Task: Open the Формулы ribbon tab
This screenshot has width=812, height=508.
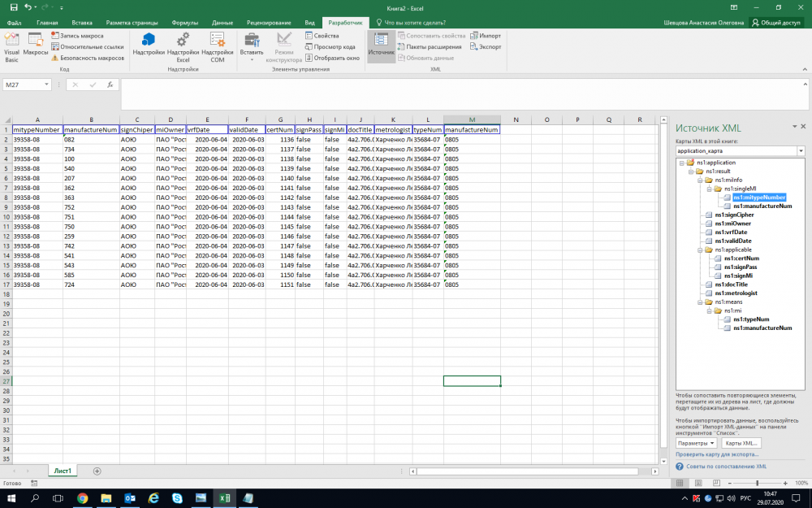Action: pyautogui.click(x=185, y=23)
